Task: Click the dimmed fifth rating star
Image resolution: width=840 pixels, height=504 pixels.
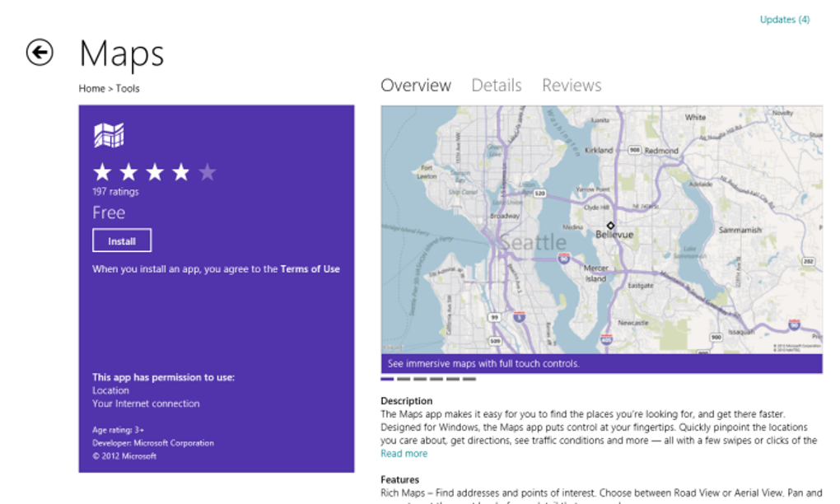Action: tap(208, 172)
